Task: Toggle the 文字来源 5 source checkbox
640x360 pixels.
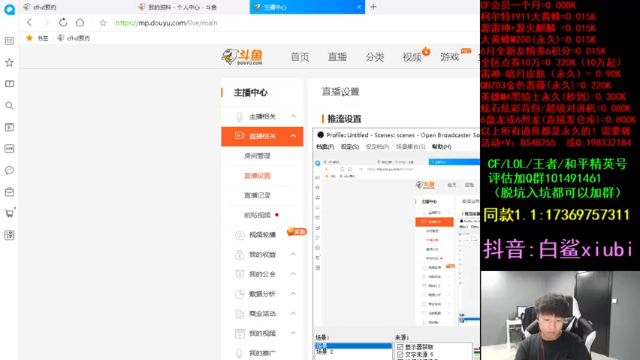Action: coord(400,355)
